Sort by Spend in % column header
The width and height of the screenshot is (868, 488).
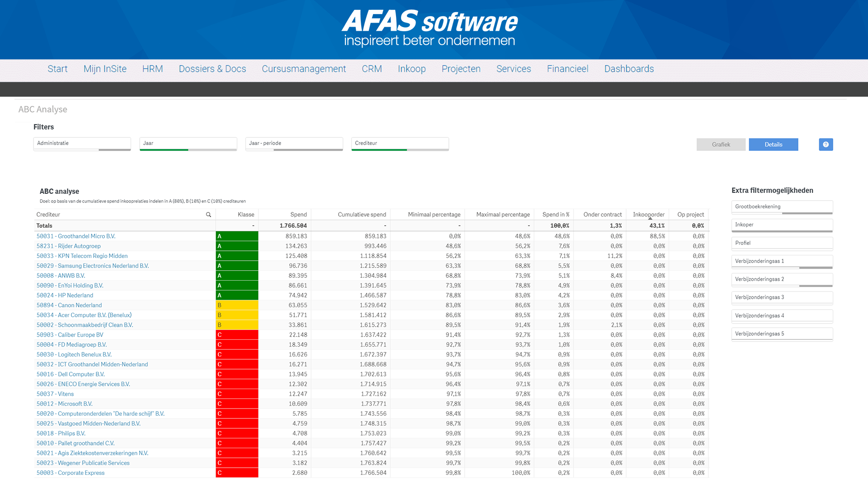point(556,215)
